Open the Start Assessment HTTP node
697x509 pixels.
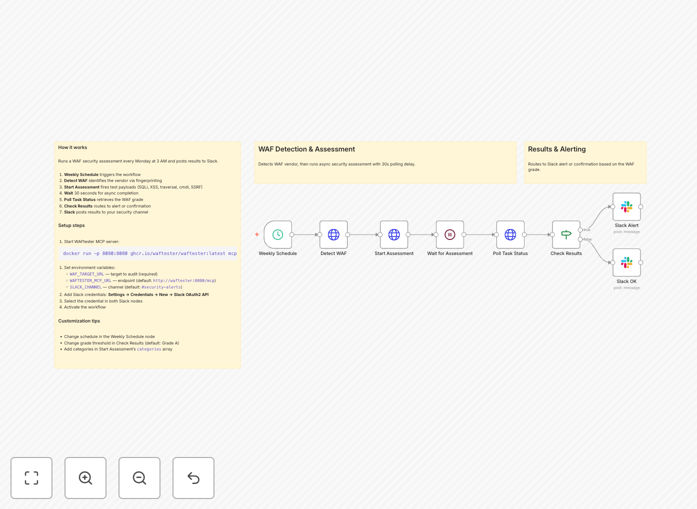[x=394, y=234]
